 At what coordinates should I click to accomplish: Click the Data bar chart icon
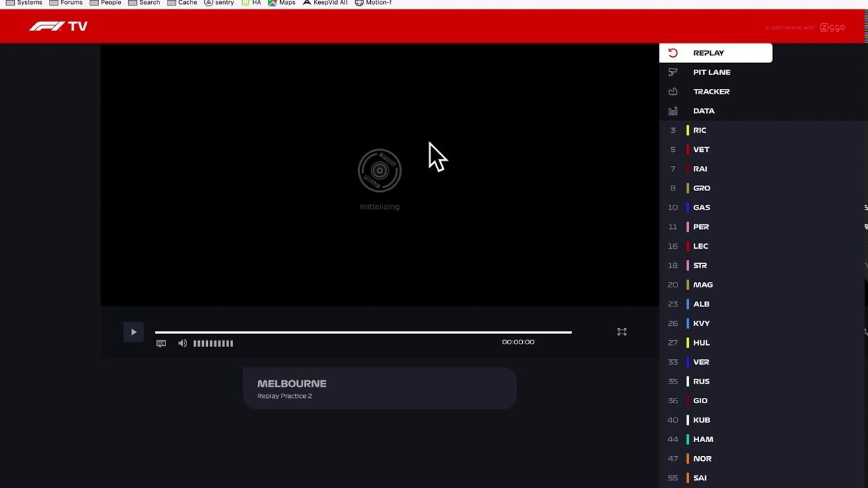point(673,110)
